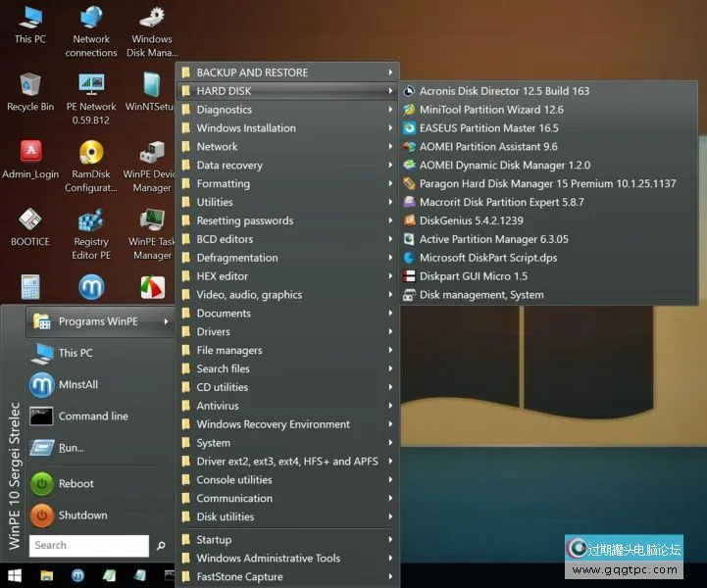Launch BOOTICE from the desktop
The height and width of the screenshot is (588, 707).
[x=29, y=222]
